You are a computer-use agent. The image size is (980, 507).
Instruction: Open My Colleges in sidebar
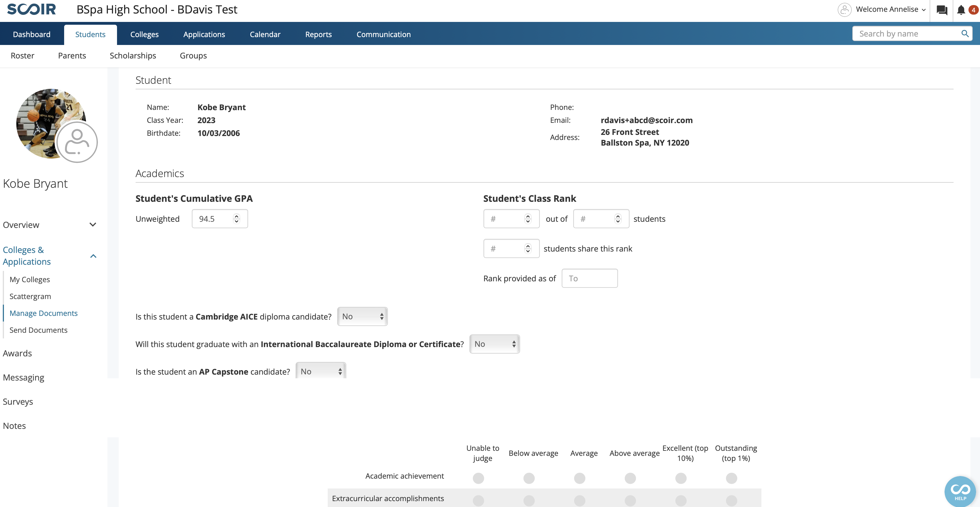[x=30, y=279]
